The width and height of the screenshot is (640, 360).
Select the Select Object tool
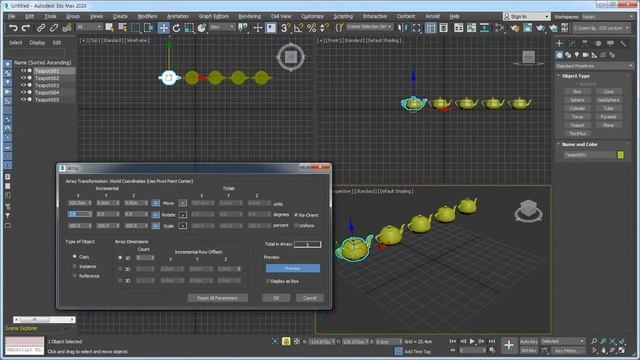[x=109, y=28]
